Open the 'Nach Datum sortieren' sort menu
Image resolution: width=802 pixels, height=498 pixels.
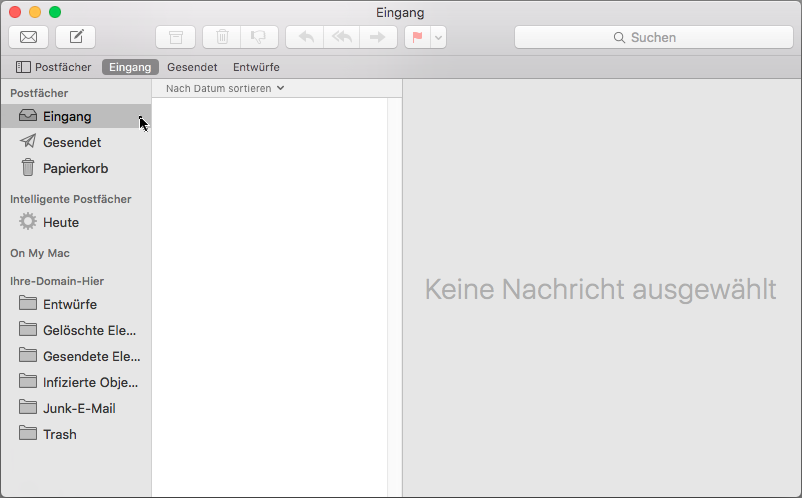pos(225,88)
